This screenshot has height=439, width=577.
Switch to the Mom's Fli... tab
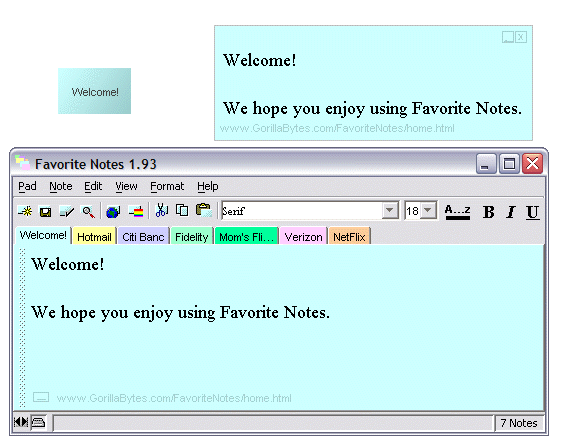pyautogui.click(x=246, y=237)
